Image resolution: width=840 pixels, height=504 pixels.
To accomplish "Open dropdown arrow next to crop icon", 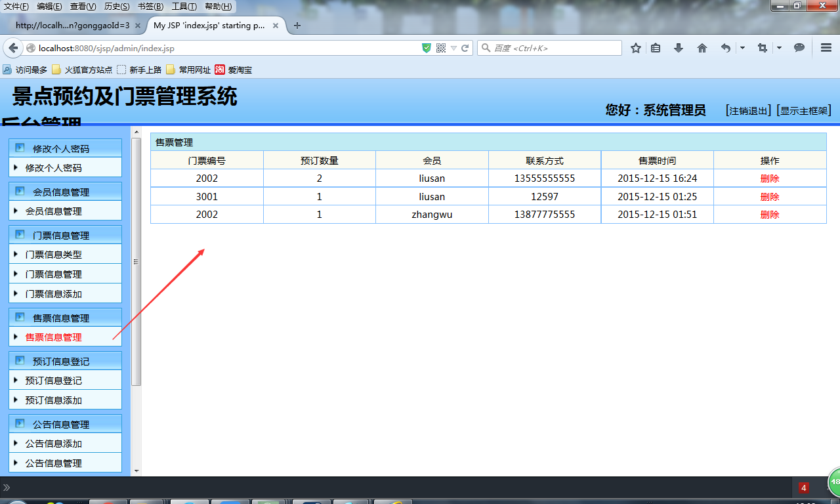I will pyautogui.click(x=779, y=48).
